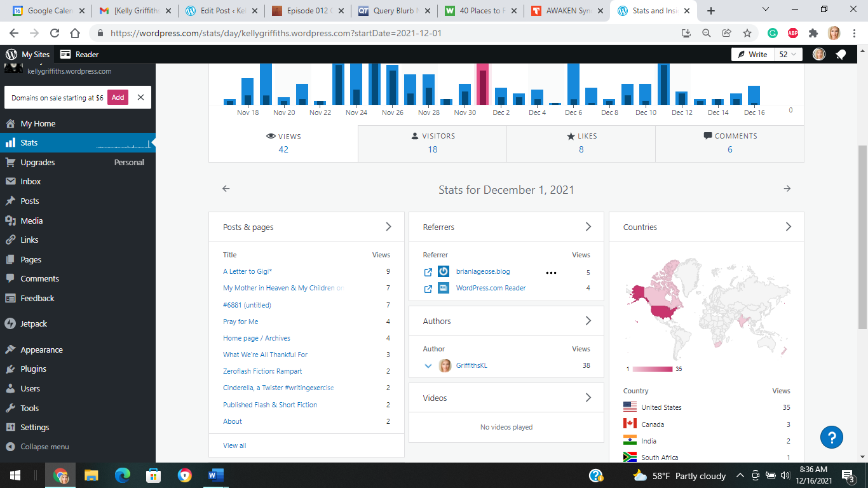868x488 pixels.
Task: Click the external link icon beside brianlageose.blog
Action: [x=428, y=272]
